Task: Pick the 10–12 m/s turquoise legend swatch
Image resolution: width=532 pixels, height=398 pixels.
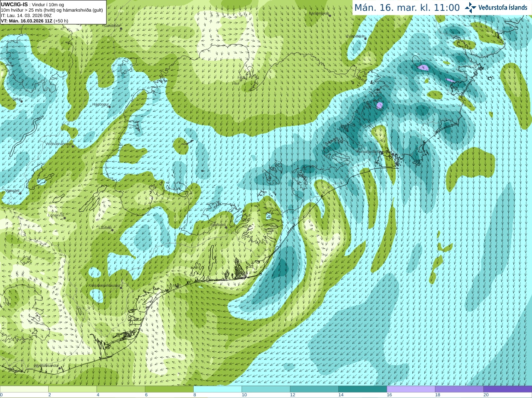Action: pyautogui.click(x=266, y=389)
